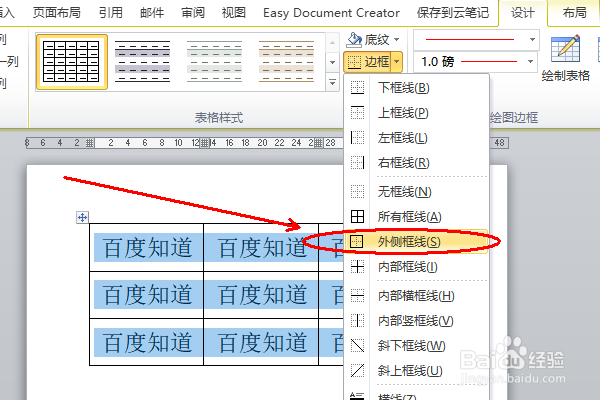600x400 pixels.
Task: Open the 审阅 ribbon tab
Action: (193, 13)
